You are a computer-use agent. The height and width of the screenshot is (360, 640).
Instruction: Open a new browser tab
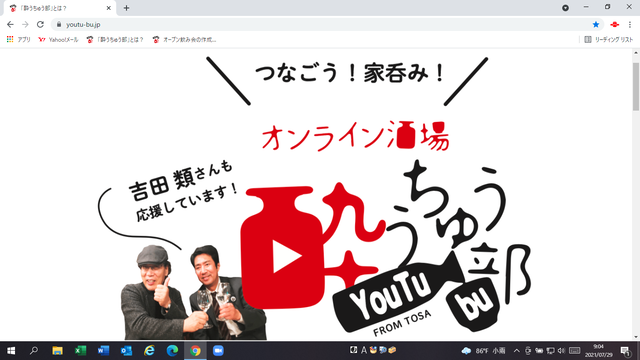(126, 8)
